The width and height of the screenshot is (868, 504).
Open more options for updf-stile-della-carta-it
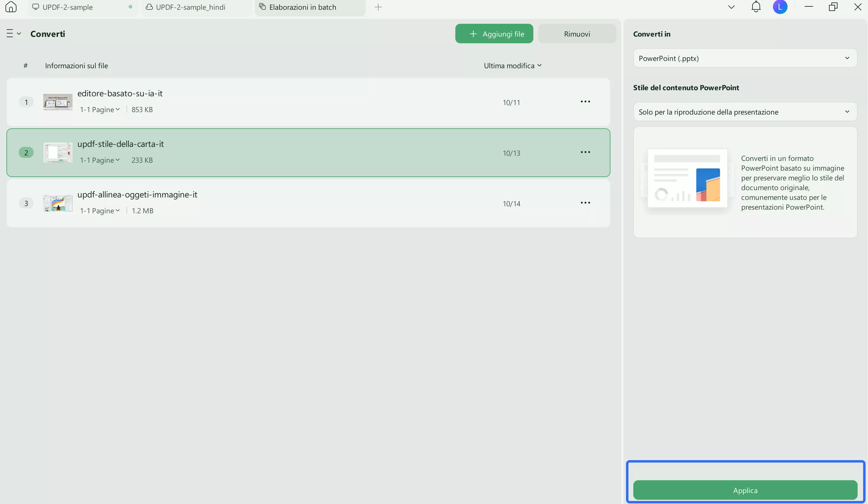pos(585,152)
